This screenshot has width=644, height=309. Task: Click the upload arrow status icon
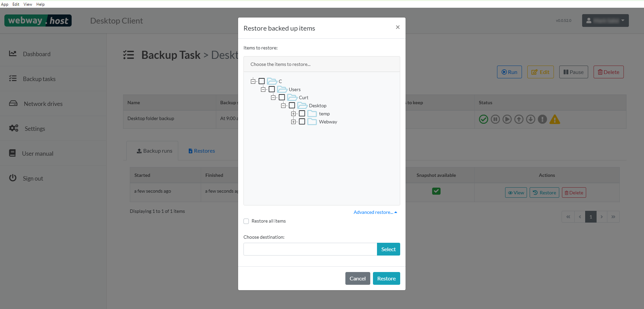point(519,119)
